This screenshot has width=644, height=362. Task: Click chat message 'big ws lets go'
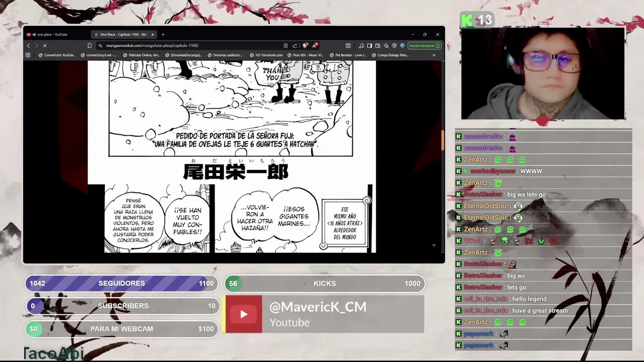526,195
